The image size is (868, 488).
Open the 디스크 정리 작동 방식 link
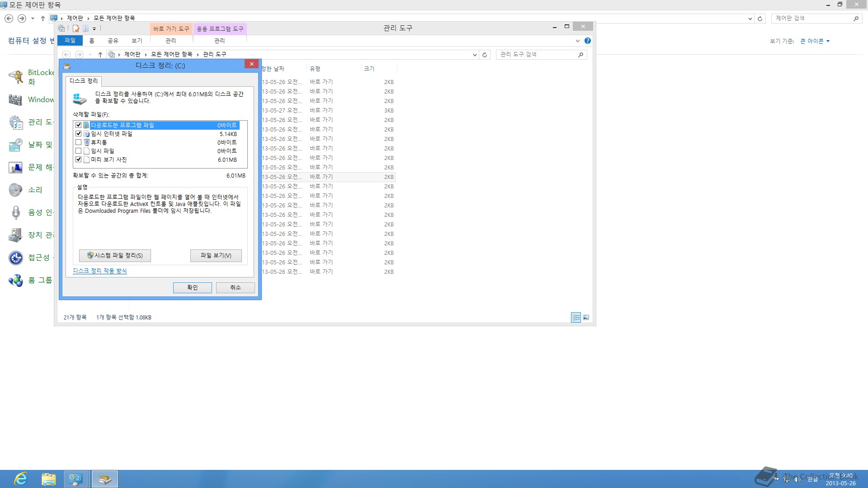tap(99, 271)
